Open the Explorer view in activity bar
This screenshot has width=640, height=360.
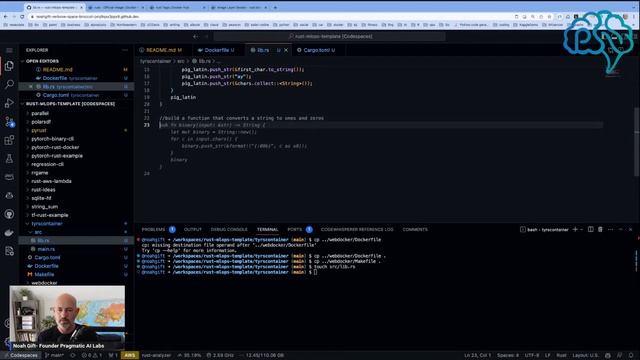9,66
